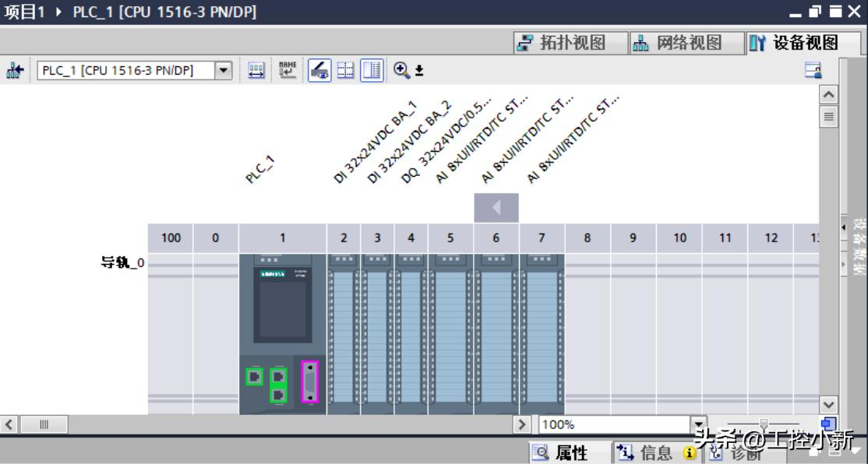This screenshot has height=464, width=868.
Task: Toggle the device overview table icon
Action: pos(372,70)
